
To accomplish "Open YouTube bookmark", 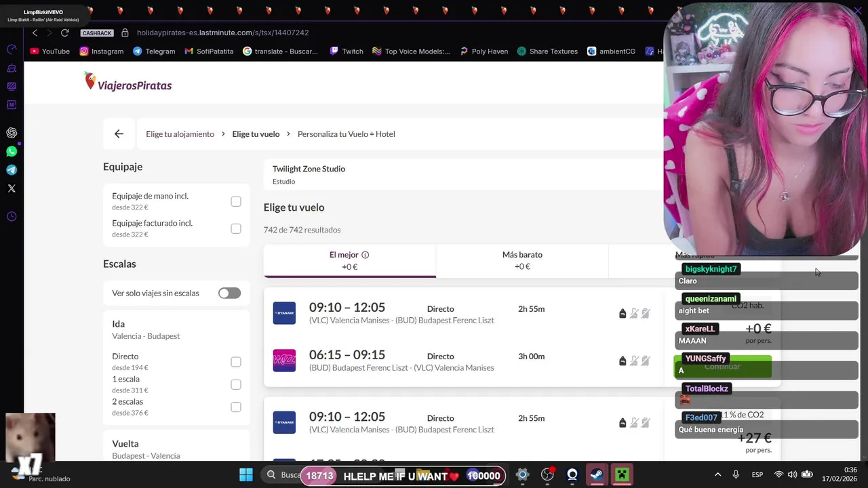I will (x=50, y=51).
